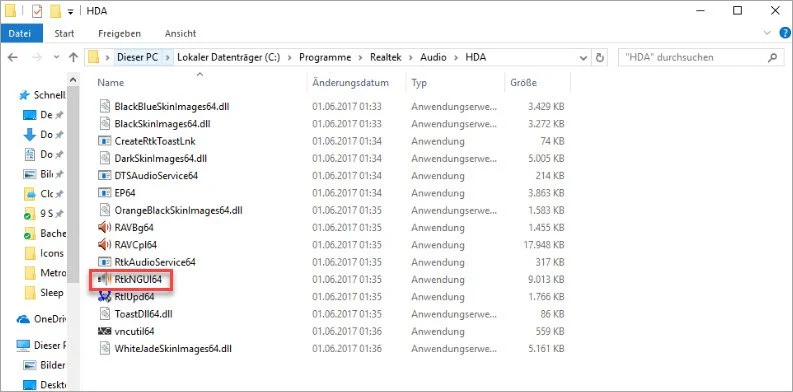Click the BlackSkinImages64.dll file icon

(104, 123)
